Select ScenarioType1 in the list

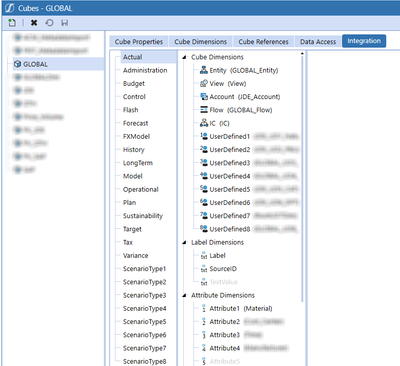tap(144, 269)
